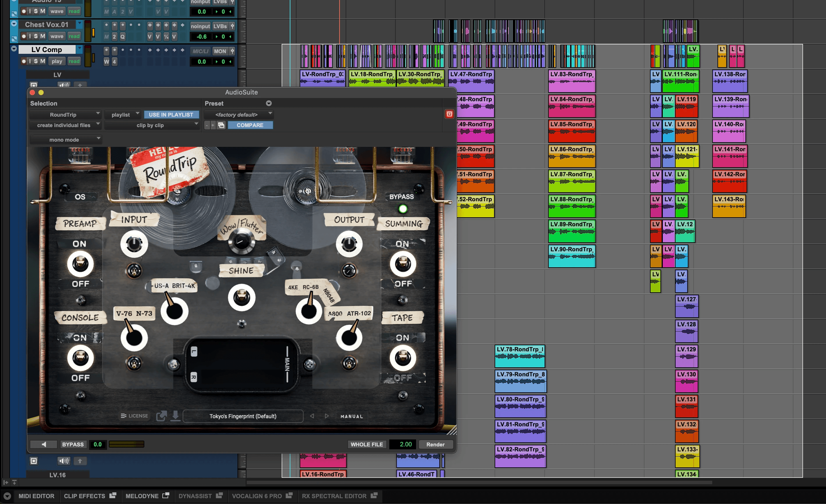Viewport: 826px width, 504px height.
Task: Pop out the CLIP EFFECTS window
Action: (x=113, y=495)
